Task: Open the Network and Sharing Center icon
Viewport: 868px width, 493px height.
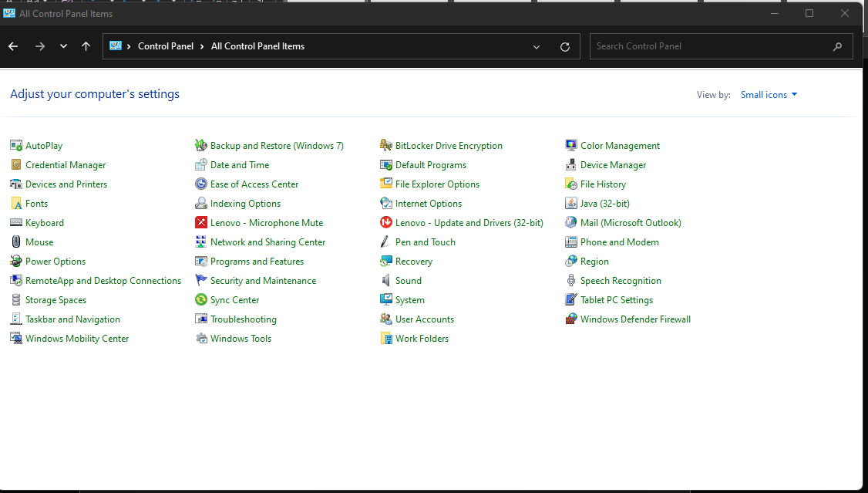Action: (x=201, y=242)
